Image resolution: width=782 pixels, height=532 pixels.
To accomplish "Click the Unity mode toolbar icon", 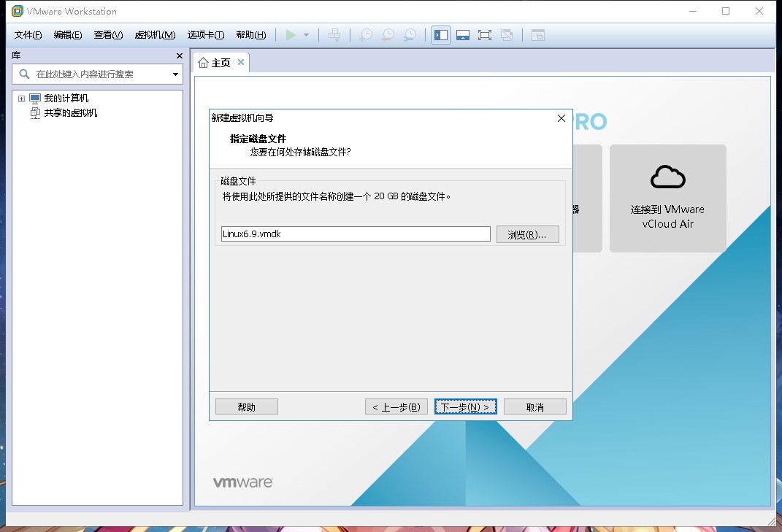I will tap(507, 35).
